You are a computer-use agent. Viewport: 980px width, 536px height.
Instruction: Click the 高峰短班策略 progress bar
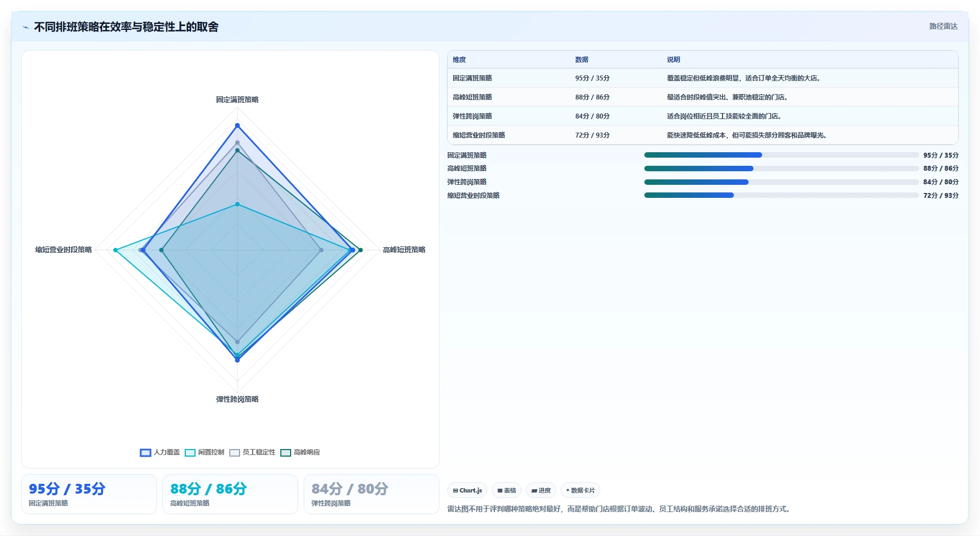(x=781, y=169)
